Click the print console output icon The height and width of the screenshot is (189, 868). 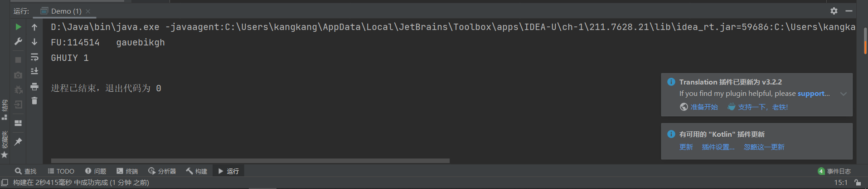coord(34,86)
